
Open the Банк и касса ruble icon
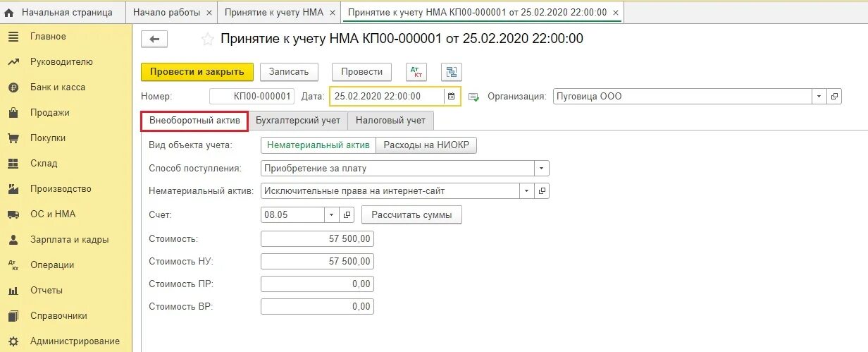click(13, 87)
